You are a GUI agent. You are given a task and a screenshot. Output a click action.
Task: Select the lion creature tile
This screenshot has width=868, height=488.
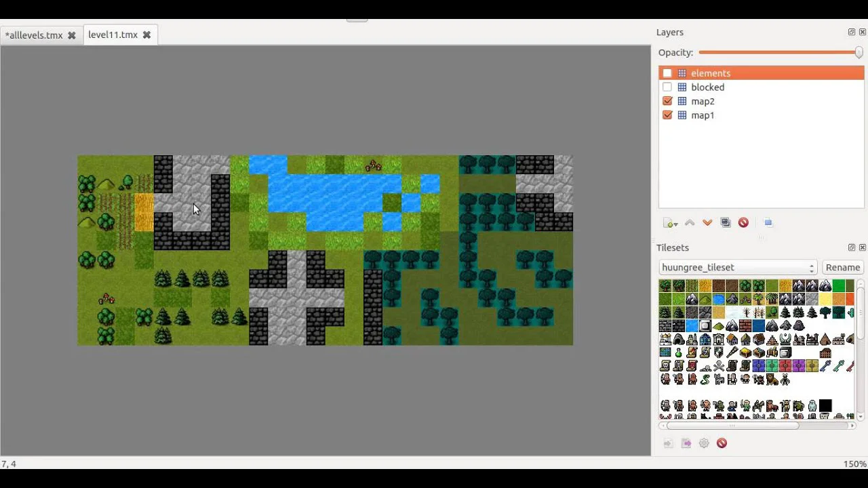coord(772,380)
